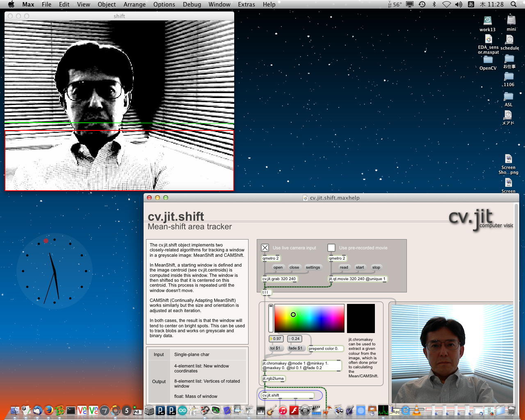Image resolution: width=525 pixels, height=420 pixels.
Task: Click the 'open' message under cv.jit.grab
Action: click(278, 267)
